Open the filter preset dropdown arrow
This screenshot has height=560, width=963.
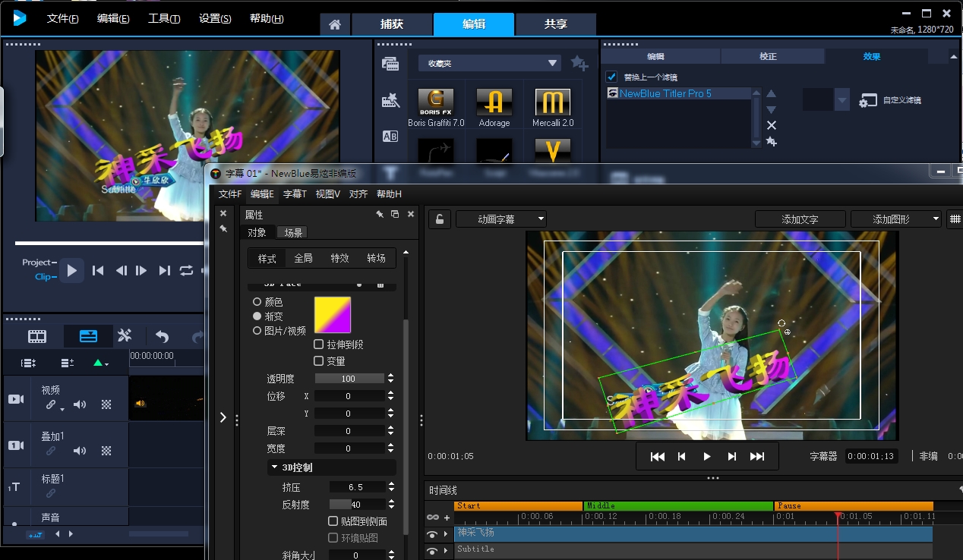[x=841, y=99]
